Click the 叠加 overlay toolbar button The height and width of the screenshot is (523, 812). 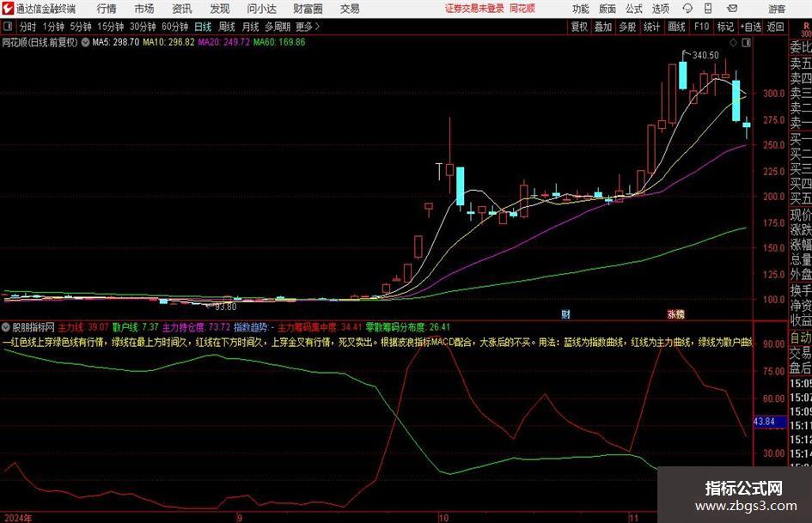coord(603,27)
